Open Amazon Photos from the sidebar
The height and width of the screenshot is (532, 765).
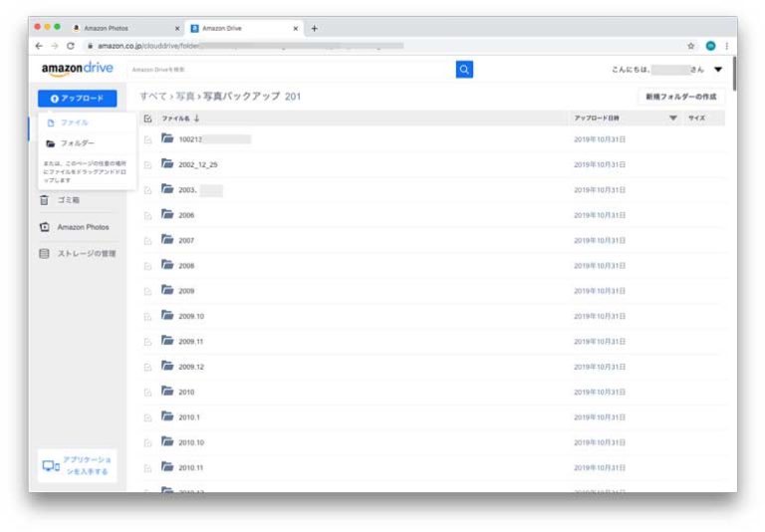(x=77, y=226)
